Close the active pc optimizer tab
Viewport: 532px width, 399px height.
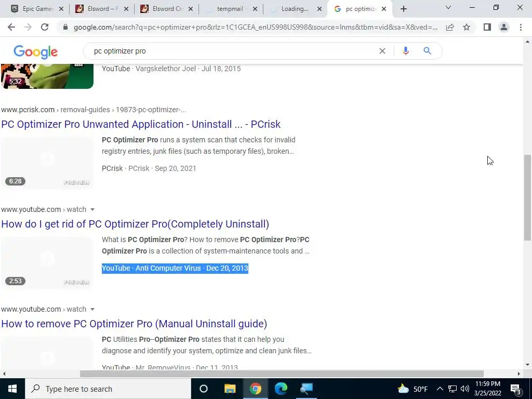tap(384, 9)
